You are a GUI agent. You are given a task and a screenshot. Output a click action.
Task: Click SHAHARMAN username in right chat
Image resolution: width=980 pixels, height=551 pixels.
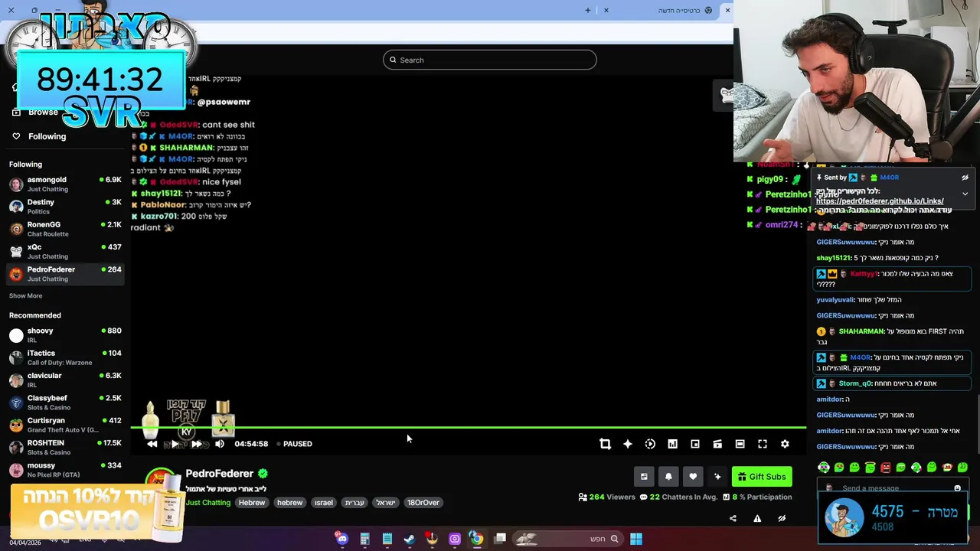[861, 331]
